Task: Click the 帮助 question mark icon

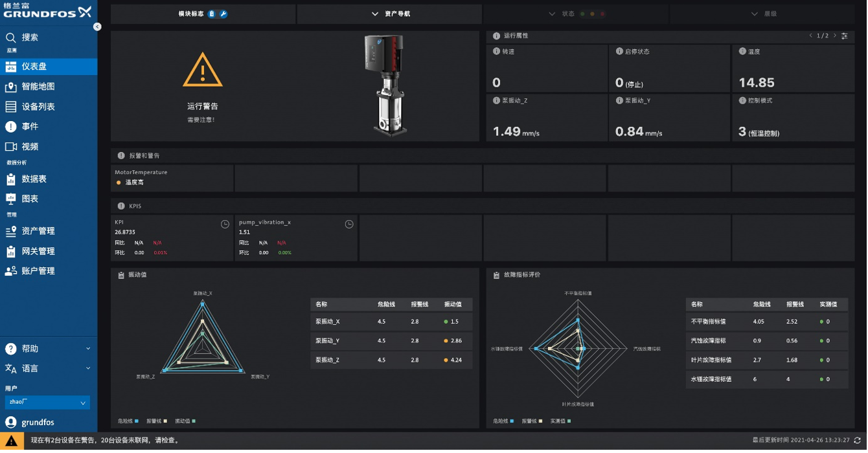Action: point(10,349)
